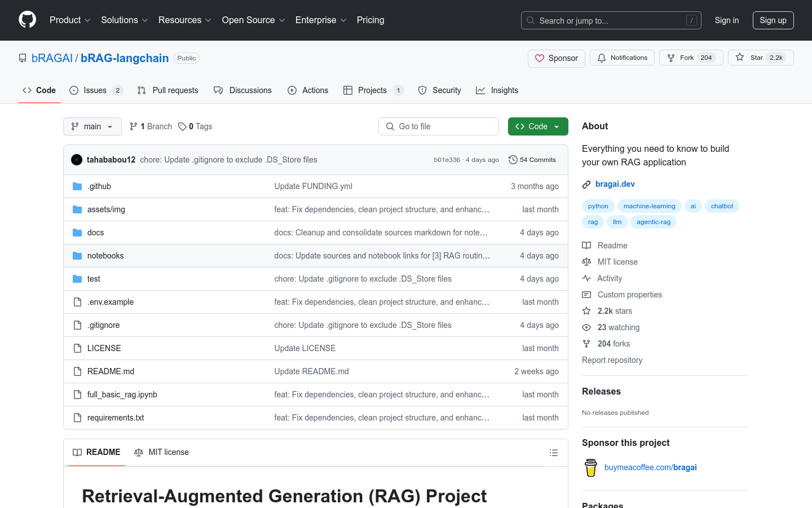This screenshot has width=812, height=508.
Task: Open the main branch dropdown
Action: [92, 126]
